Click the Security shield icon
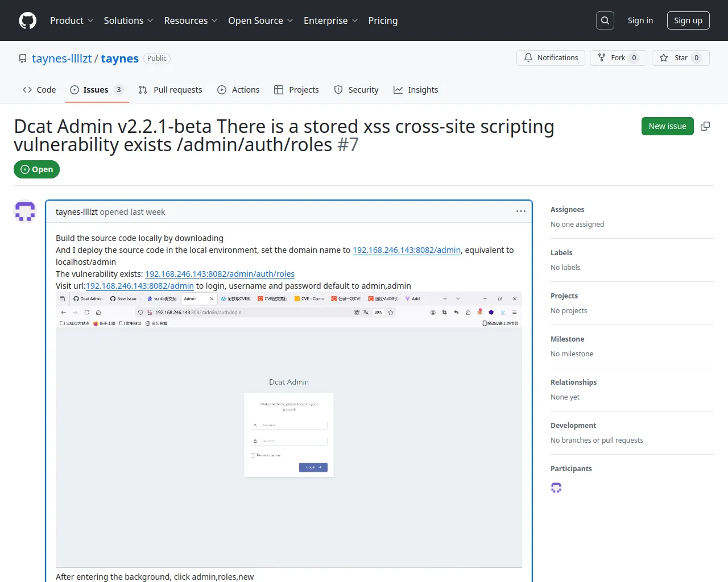Screen dimensions: 728x582 (338, 90)
